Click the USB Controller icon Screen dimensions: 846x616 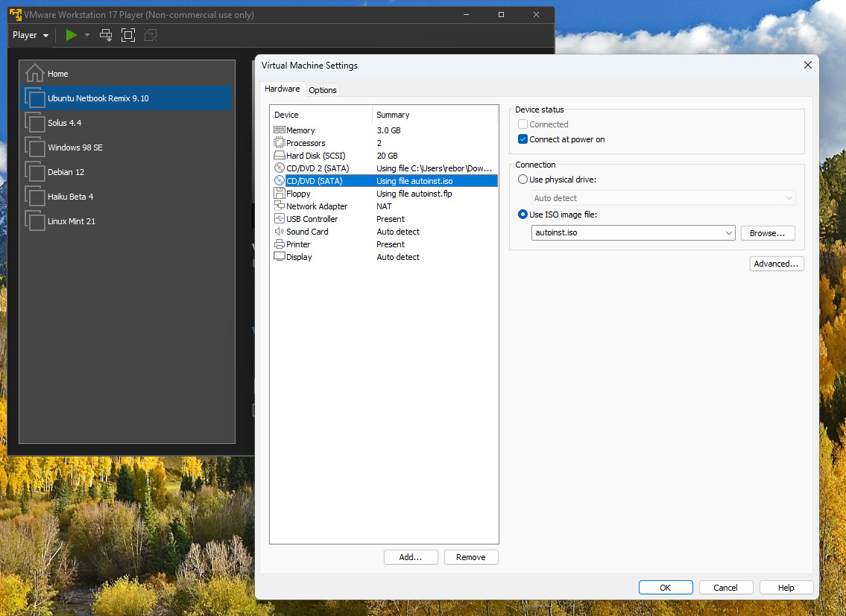click(279, 218)
